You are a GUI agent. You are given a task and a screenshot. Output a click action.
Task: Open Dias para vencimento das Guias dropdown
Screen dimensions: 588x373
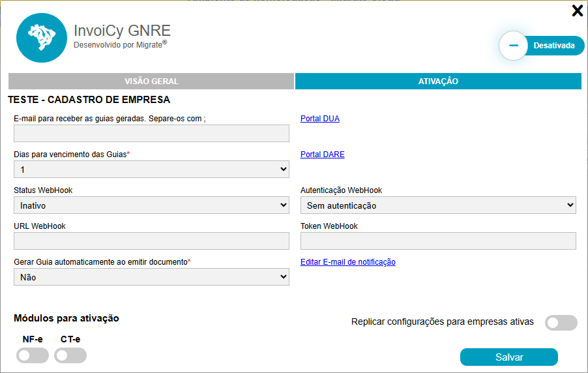tap(151, 170)
